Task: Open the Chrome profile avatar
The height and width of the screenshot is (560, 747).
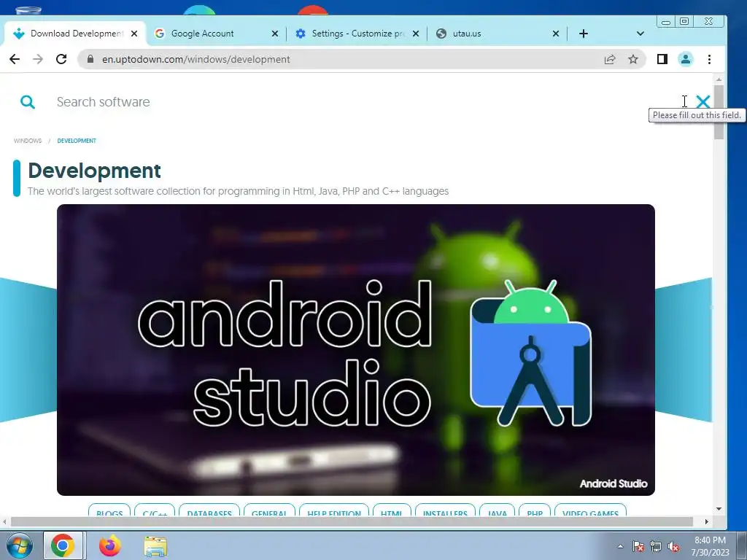Action: (x=686, y=59)
